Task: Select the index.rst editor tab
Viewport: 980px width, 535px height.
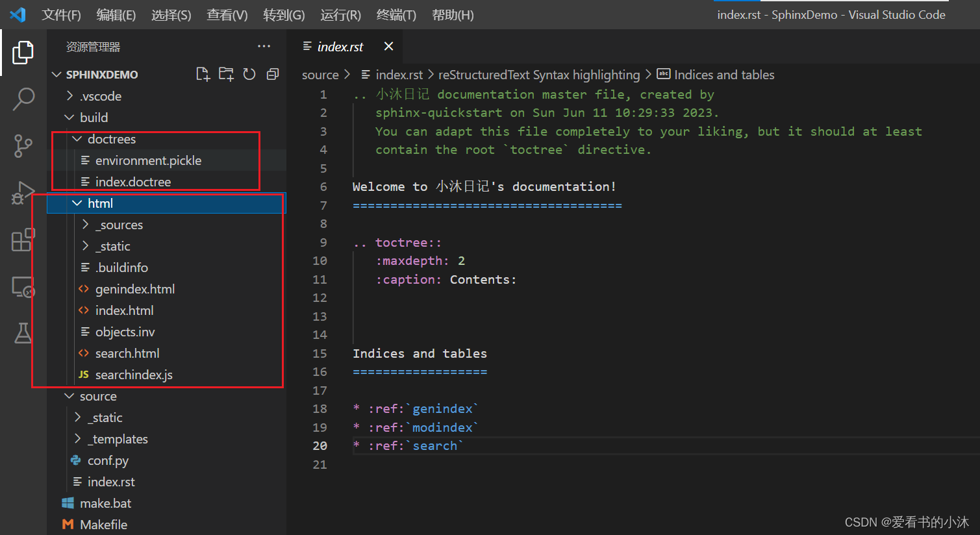Action: tap(340, 47)
